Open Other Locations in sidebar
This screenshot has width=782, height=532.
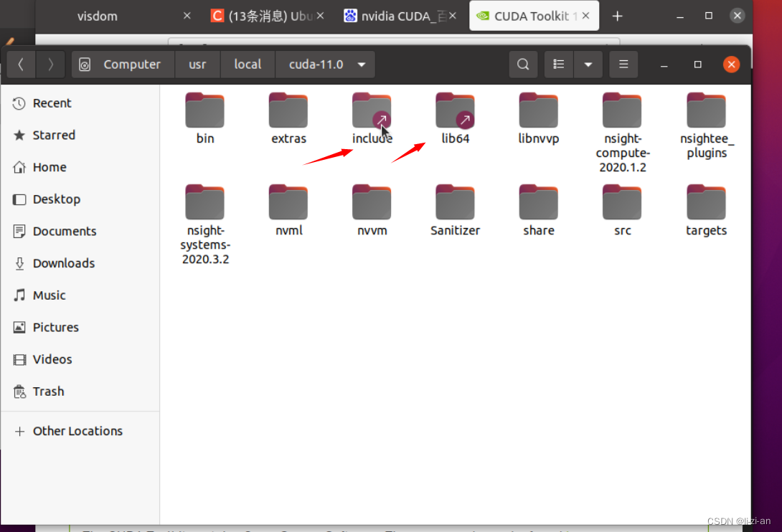click(x=80, y=431)
